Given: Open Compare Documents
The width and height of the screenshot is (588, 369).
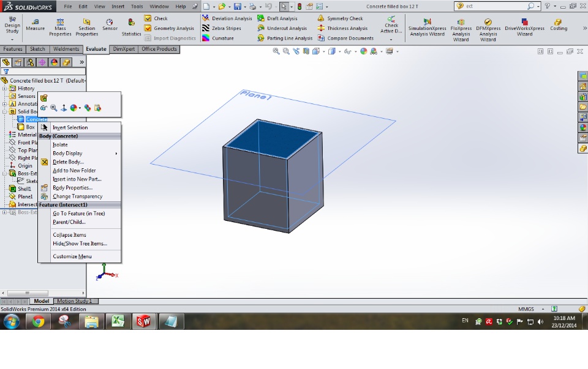Looking at the screenshot, I should click(x=345, y=38).
